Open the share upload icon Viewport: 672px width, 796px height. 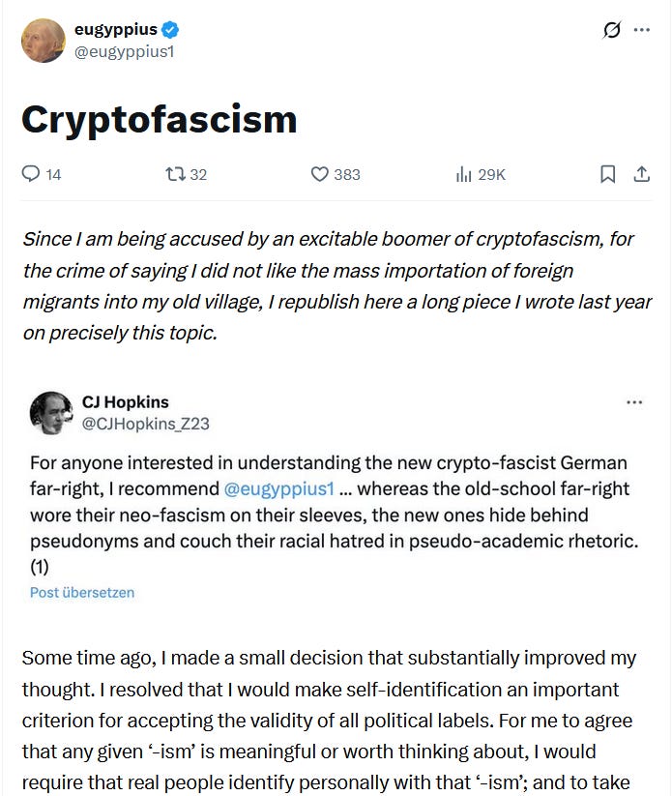coord(642,174)
